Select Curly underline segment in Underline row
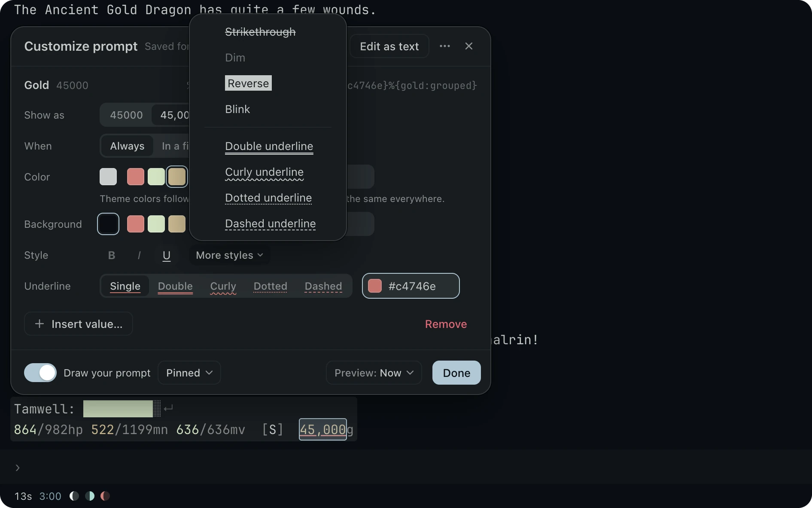This screenshot has height=508, width=812. click(x=223, y=286)
